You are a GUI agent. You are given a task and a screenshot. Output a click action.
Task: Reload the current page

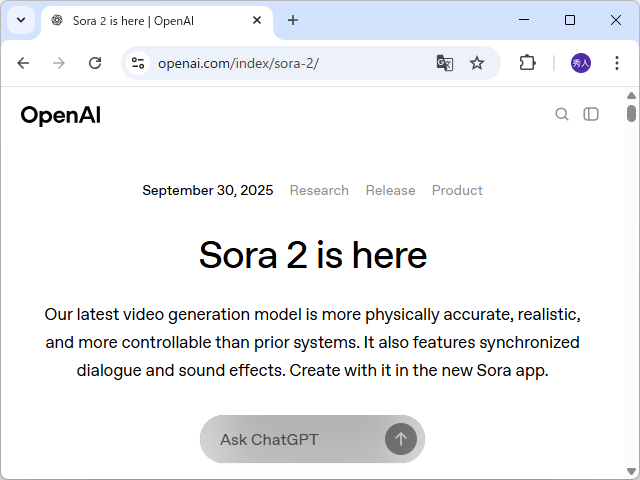point(95,63)
